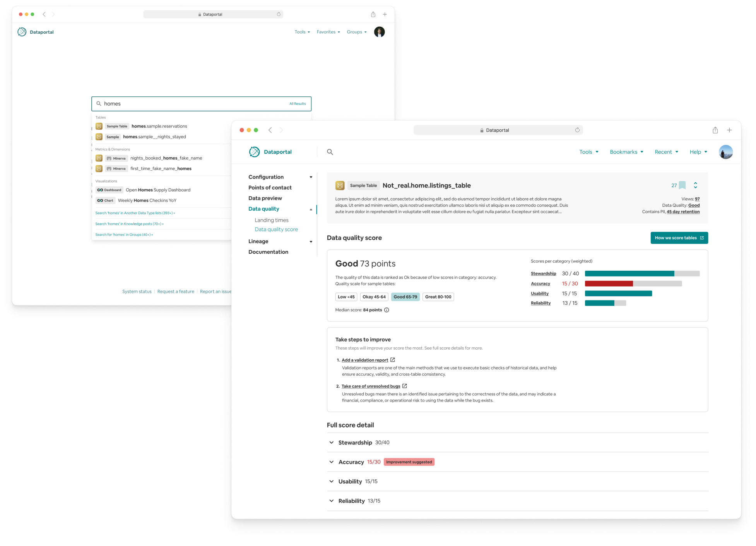756x546 pixels.
Task: Reload the page in the front browser window
Action: (x=577, y=130)
